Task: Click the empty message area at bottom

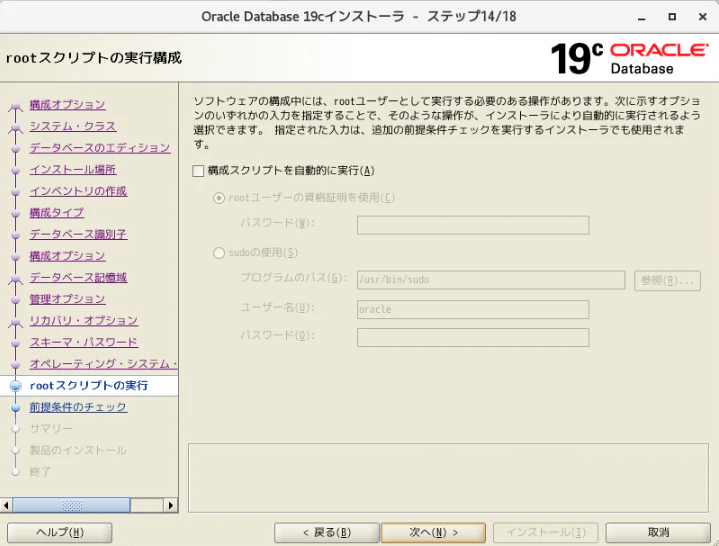Action: click(448, 478)
